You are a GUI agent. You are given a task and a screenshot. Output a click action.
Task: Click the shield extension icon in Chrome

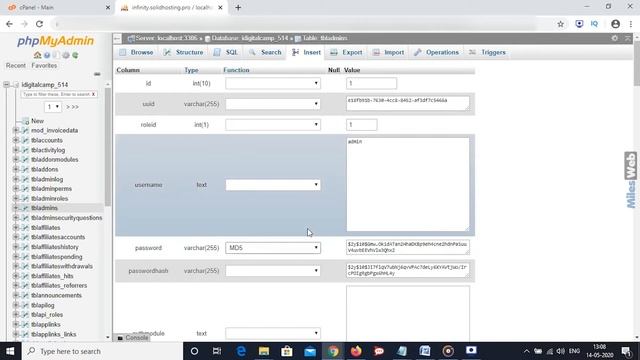tap(579, 24)
